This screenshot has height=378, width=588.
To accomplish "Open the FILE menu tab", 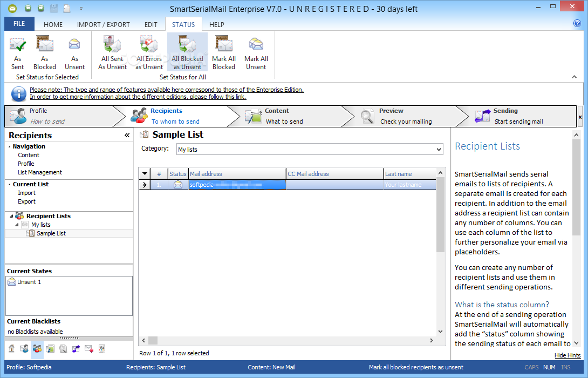I will tap(19, 24).
